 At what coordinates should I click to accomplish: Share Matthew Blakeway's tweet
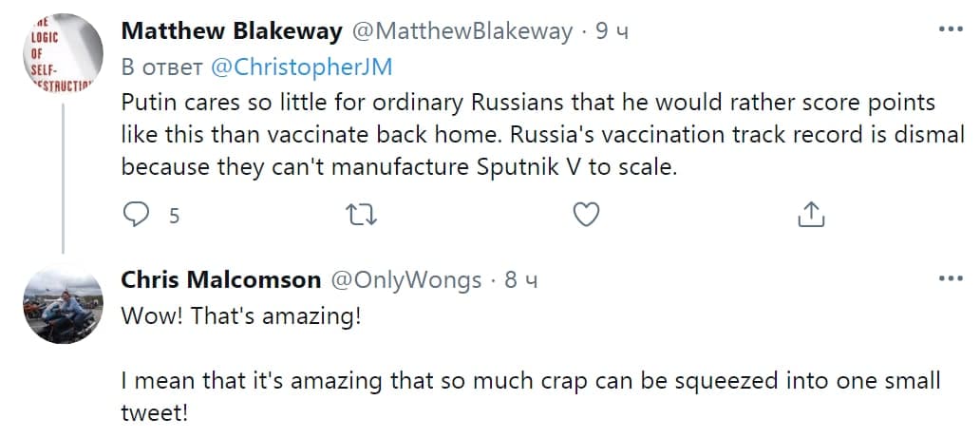coord(810,216)
